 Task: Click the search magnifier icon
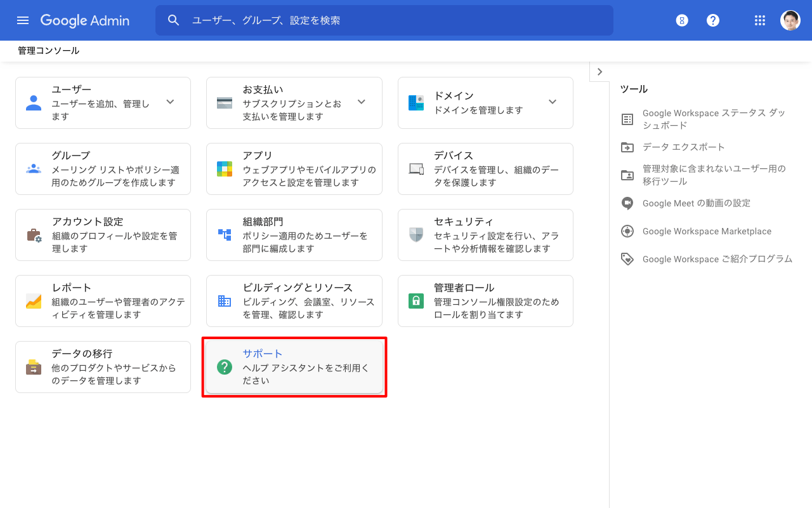(174, 20)
